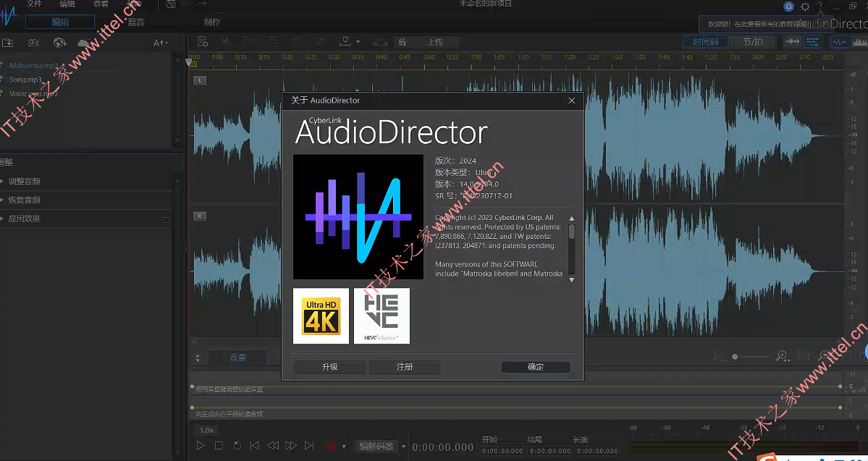Image resolution: width=868 pixels, height=461 pixels.
Task: Click the go to end icon
Action: point(309,446)
